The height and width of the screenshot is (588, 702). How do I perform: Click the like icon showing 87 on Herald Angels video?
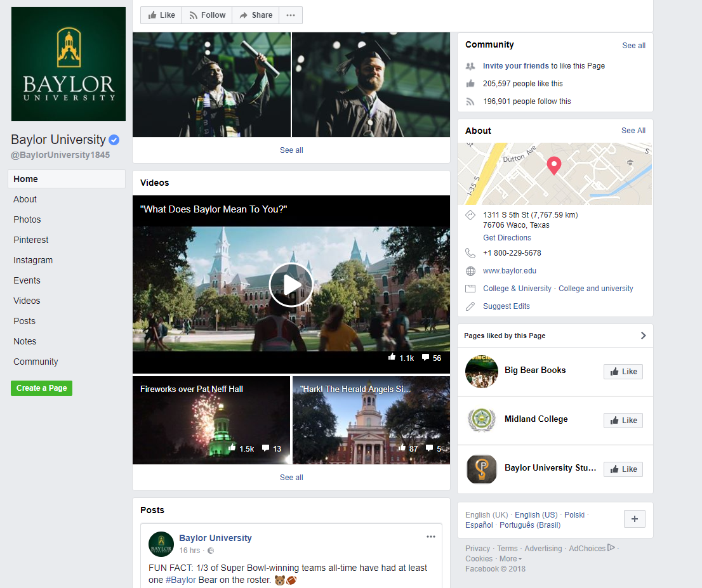click(402, 447)
